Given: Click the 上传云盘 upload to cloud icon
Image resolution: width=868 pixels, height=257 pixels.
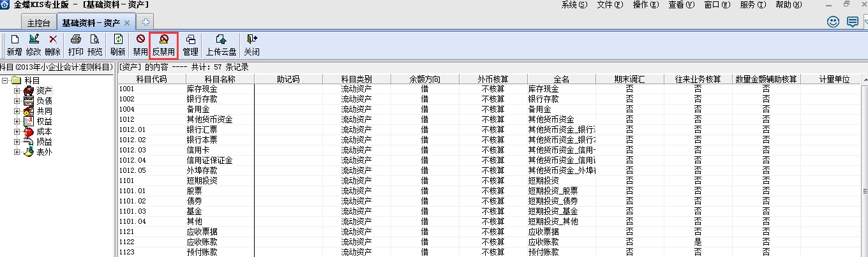Looking at the screenshot, I should tap(220, 45).
